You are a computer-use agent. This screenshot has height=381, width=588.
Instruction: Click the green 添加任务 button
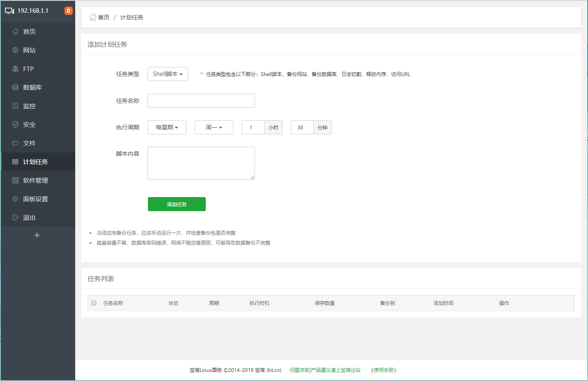coord(176,204)
